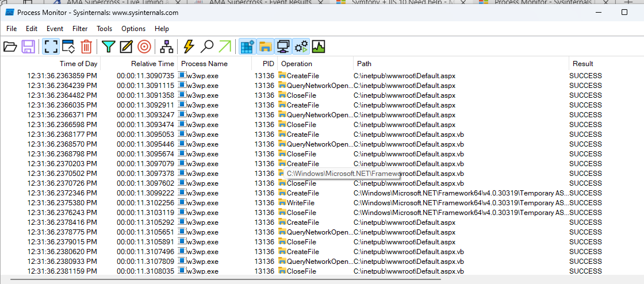Select the row with time 12:31:36.2363859 PM
This screenshot has width=644, height=284.
click(x=322, y=76)
